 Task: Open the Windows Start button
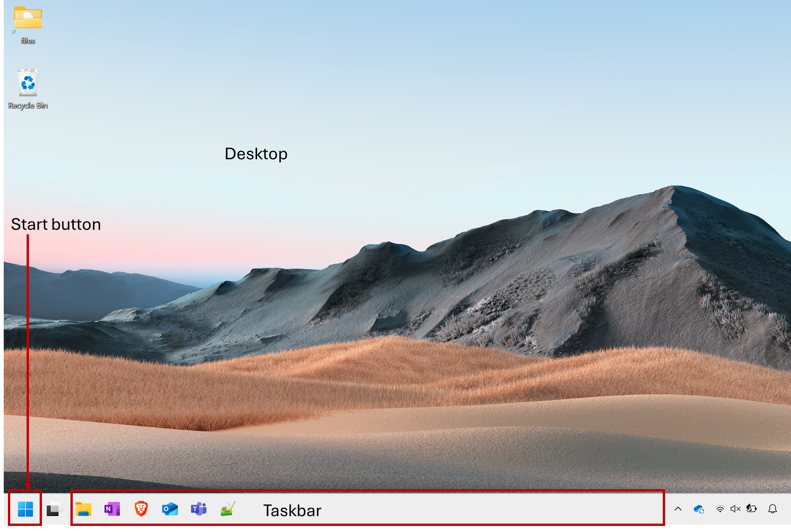point(25,509)
